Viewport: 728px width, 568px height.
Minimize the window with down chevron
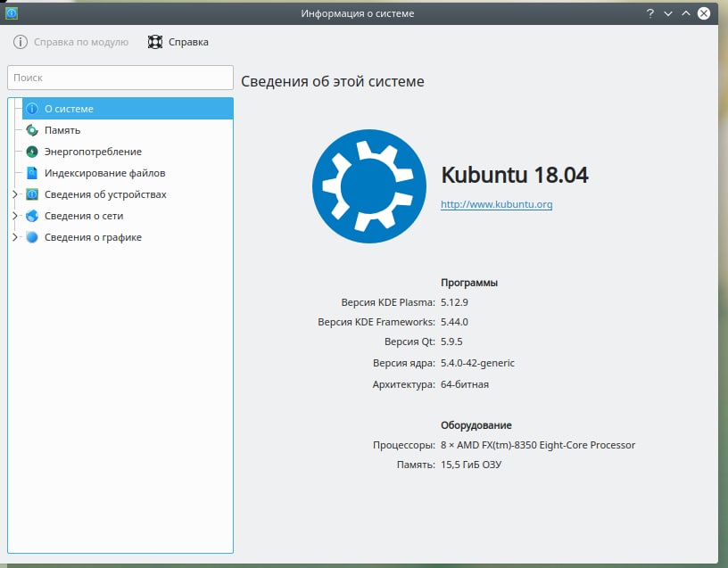[668, 13]
